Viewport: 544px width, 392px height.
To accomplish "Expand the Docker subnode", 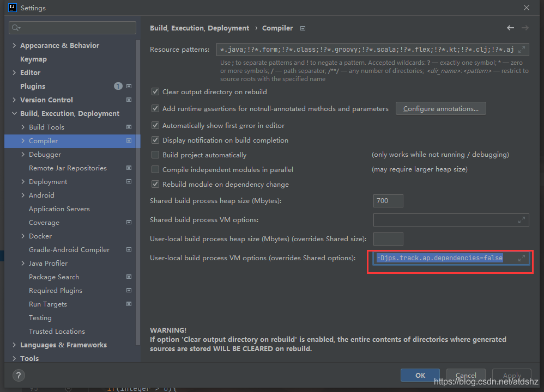I will tap(23, 236).
